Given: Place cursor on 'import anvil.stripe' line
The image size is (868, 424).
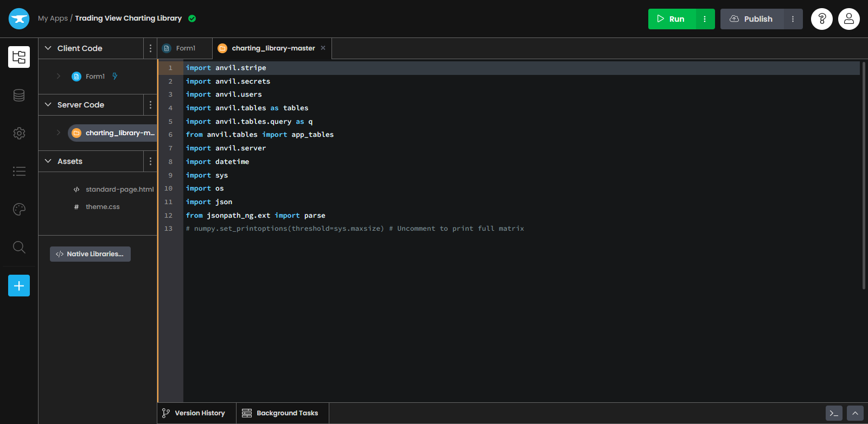Looking at the screenshot, I should click(226, 68).
